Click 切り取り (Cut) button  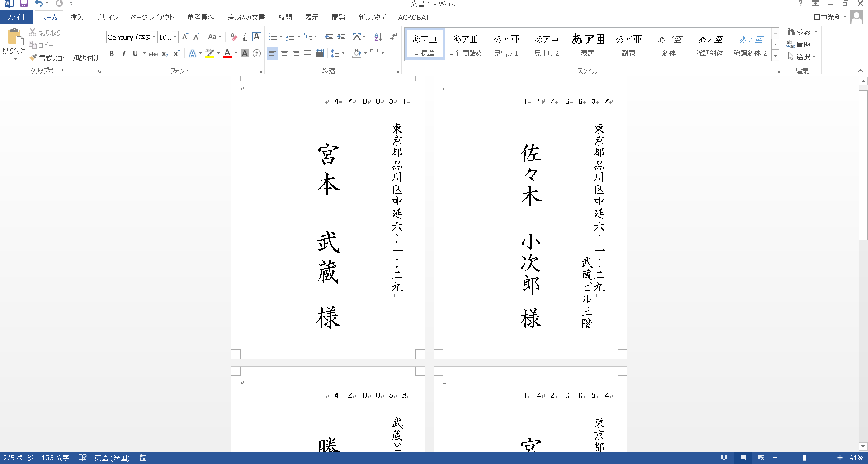pos(45,33)
